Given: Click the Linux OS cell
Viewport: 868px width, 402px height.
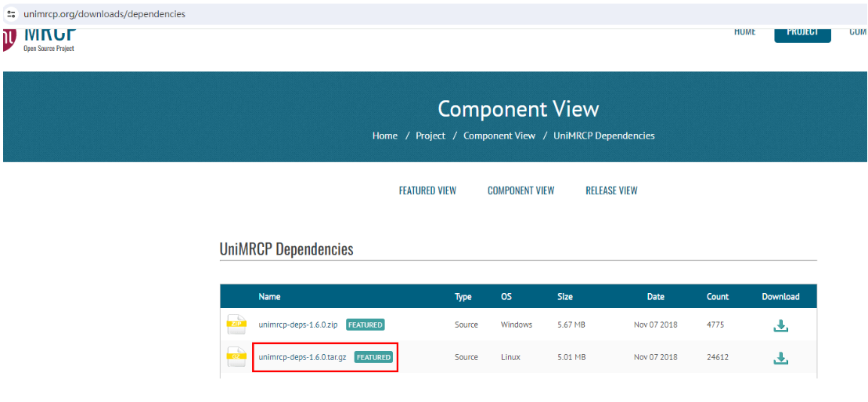Looking at the screenshot, I should coord(510,357).
